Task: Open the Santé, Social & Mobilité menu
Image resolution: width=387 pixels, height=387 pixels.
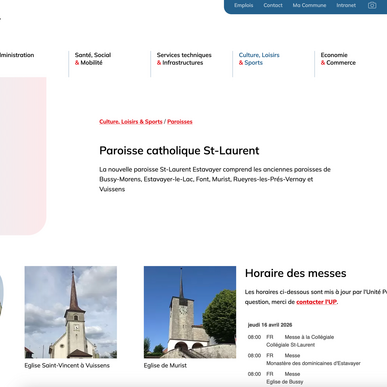Action: point(93,59)
